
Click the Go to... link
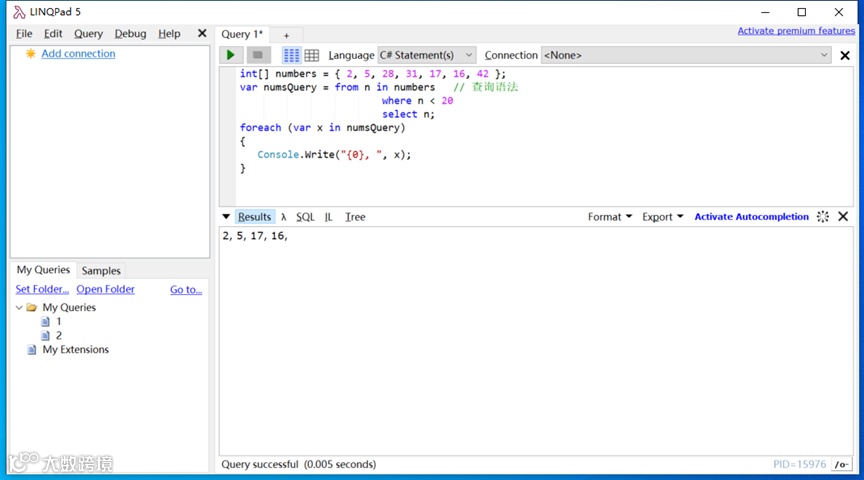click(x=186, y=289)
